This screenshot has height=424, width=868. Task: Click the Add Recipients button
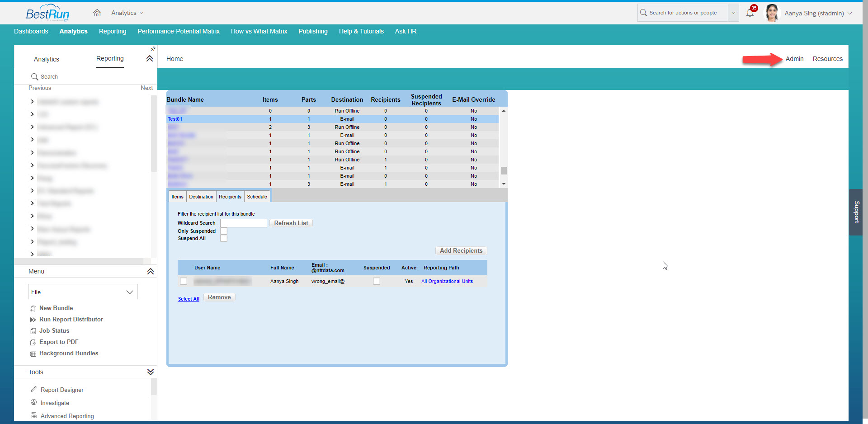pyautogui.click(x=461, y=250)
